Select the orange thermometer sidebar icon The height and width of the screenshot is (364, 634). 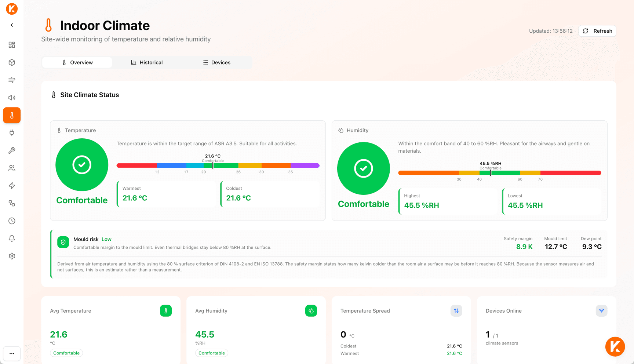[x=12, y=115]
